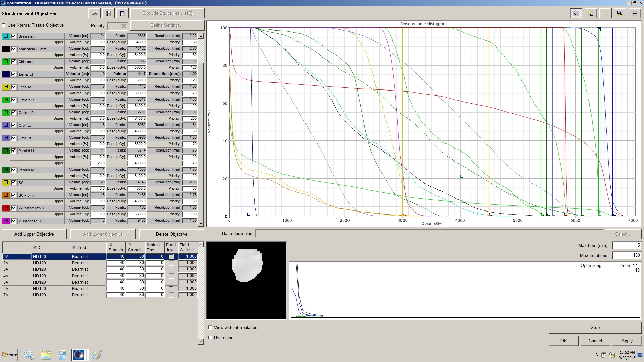Click the magenta Z_ringdose 56 color icon
Screen dimensions: 644x362
[6, 221]
